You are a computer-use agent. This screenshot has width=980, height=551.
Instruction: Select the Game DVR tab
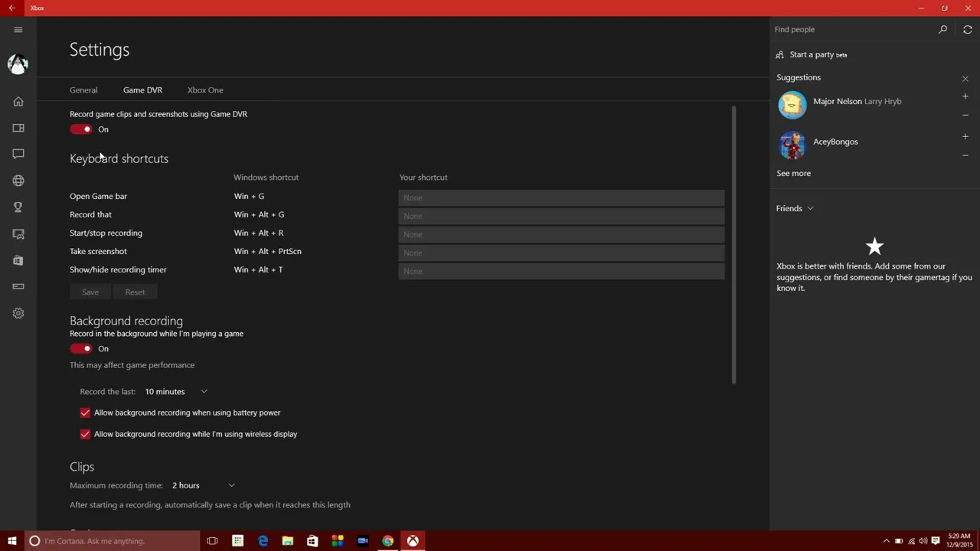(142, 90)
